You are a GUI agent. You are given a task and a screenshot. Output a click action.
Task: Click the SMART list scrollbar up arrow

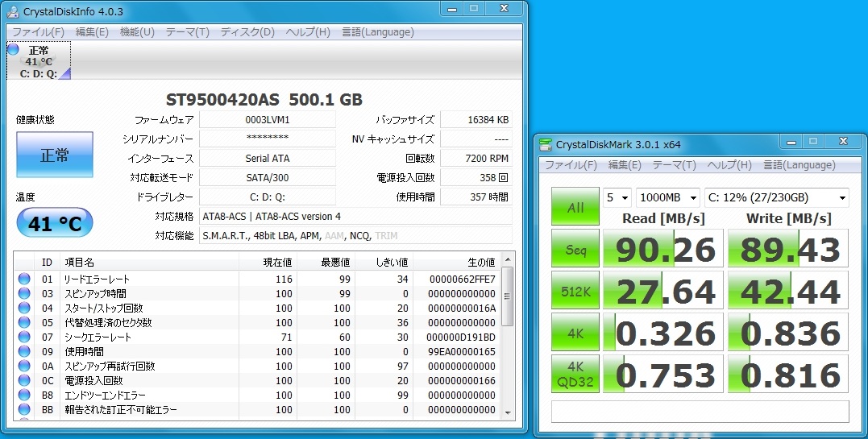click(x=508, y=259)
